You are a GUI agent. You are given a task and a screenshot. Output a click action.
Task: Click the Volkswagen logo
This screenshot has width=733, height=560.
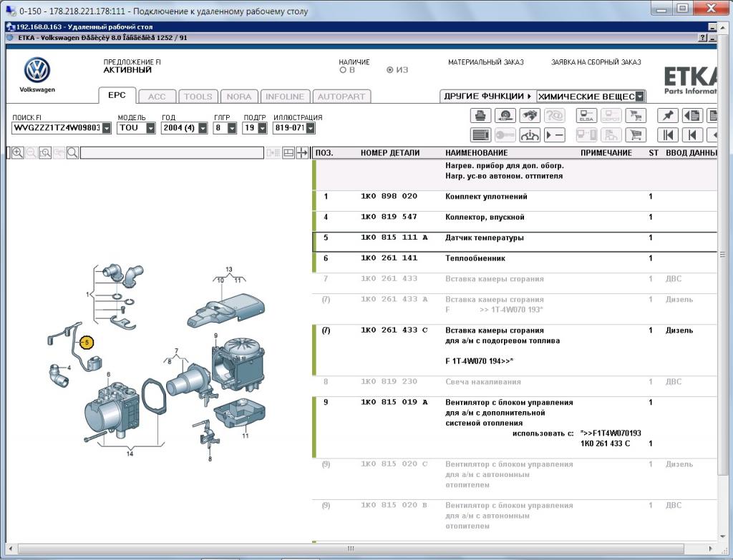tap(37, 71)
